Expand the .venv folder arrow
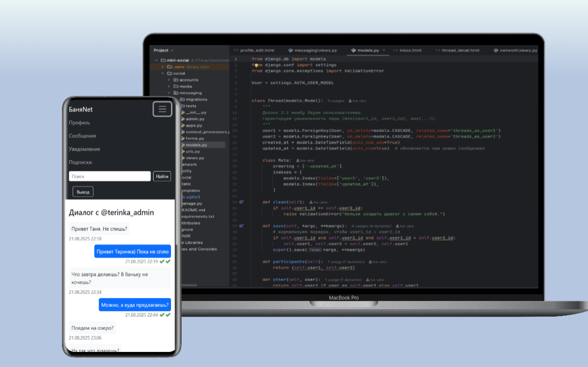The image size is (588, 367). [x=163, y=67]
